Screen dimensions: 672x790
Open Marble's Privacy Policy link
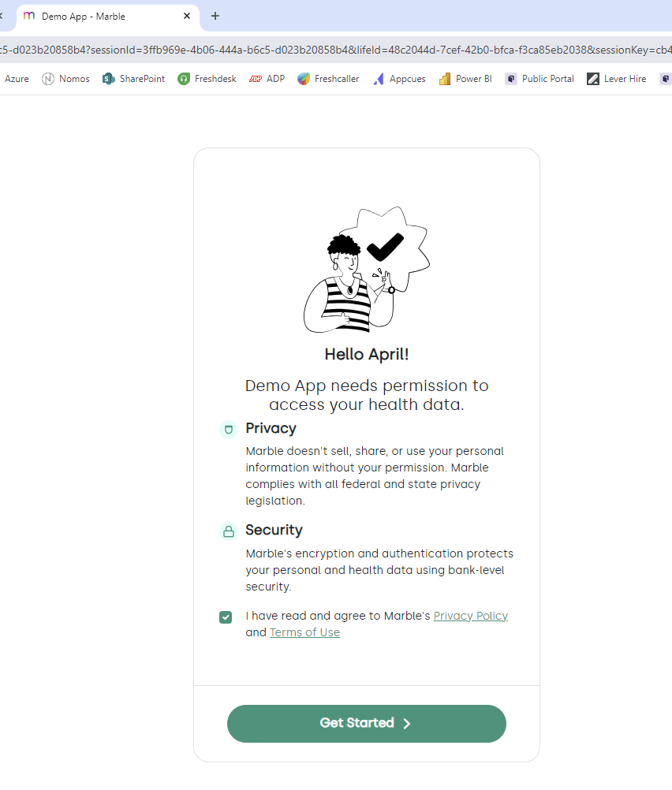[x=470, y=616]
